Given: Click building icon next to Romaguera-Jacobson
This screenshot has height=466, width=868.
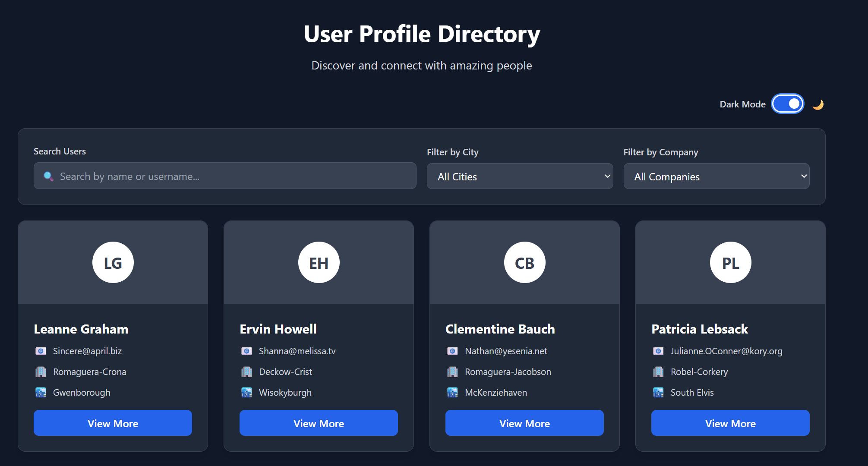Looking at the screenshot, I should coord(452,372).
